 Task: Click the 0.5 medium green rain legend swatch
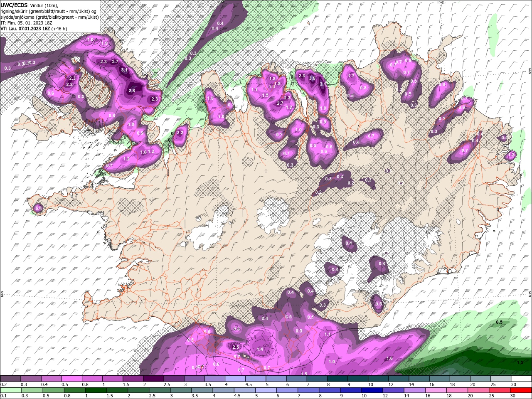click(53, 390)
